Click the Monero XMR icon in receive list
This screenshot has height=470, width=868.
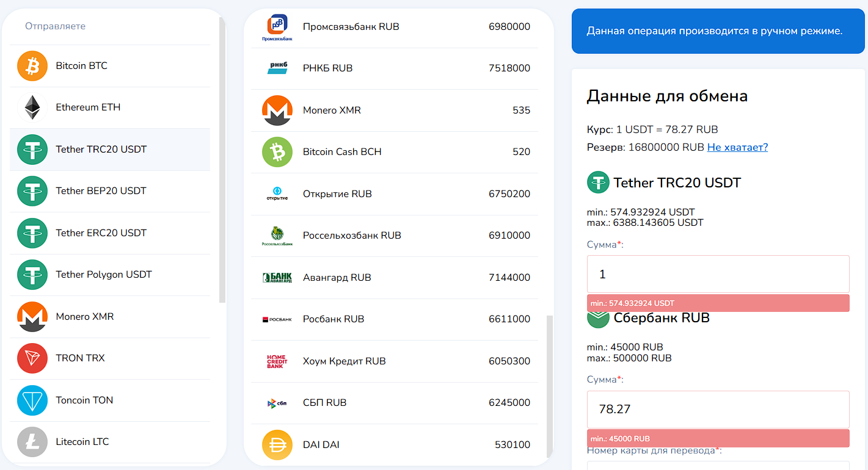(277, 110)
